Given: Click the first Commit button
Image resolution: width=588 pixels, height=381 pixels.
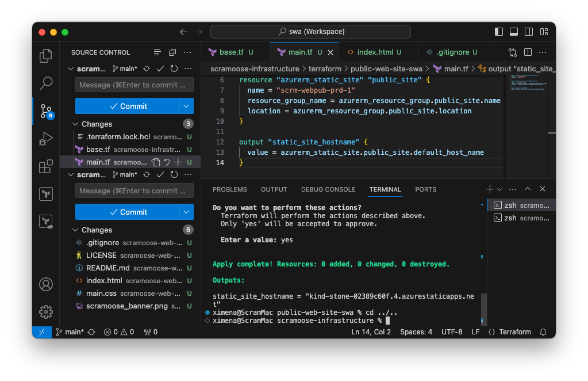Looking at the screenshot, I should point(128,106).
